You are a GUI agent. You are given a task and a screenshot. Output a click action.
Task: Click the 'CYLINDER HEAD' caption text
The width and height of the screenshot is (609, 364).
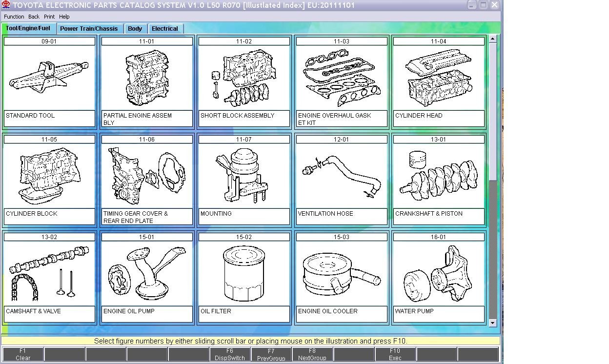coord(419,116)
